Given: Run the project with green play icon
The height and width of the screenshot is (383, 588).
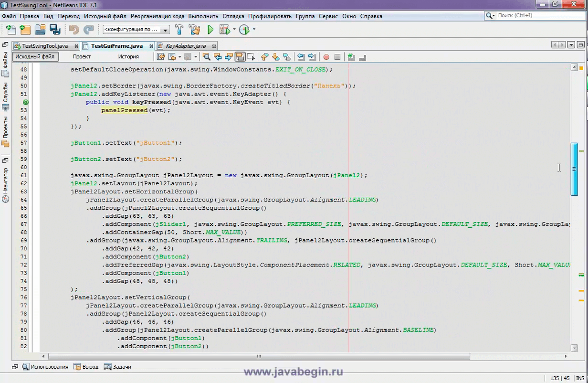Looking at the screenshot, I should [210, 30].
